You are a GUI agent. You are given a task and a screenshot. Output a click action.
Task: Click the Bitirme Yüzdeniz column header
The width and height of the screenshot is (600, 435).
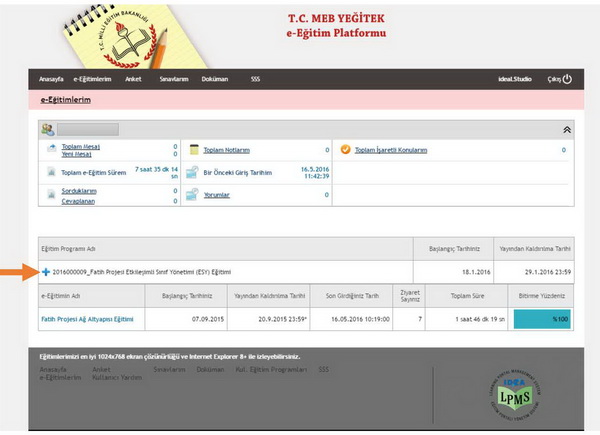click(x=541, y=296)
